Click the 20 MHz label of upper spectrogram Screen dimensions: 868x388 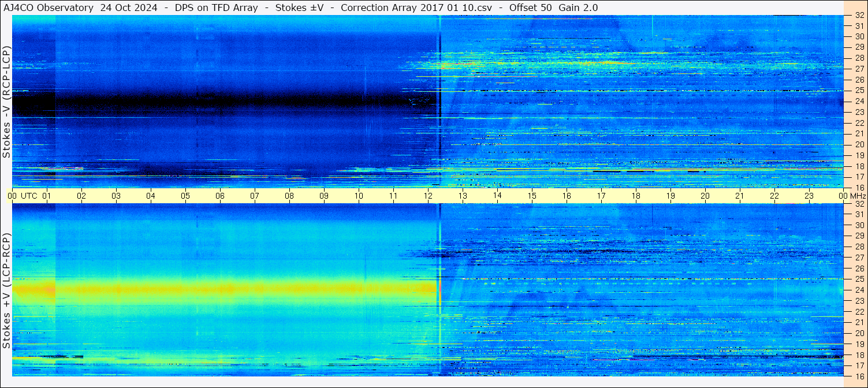click(x=859, y=144)
